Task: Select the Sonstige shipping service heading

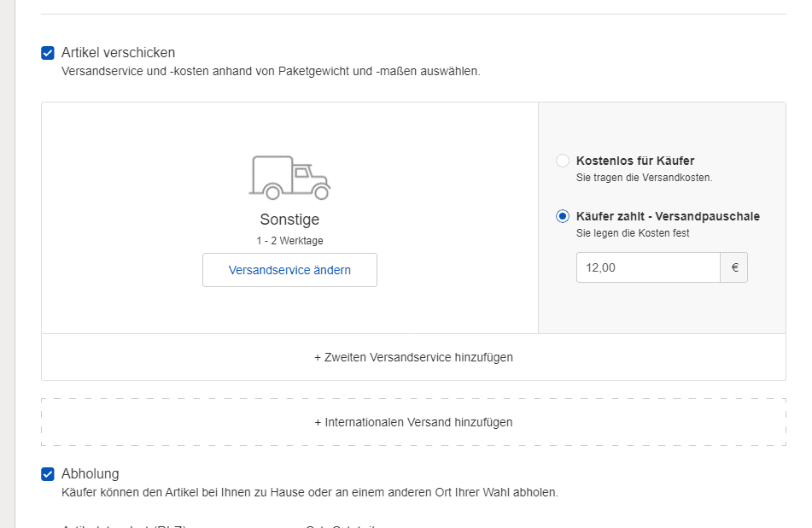Action: coord(289,220)
